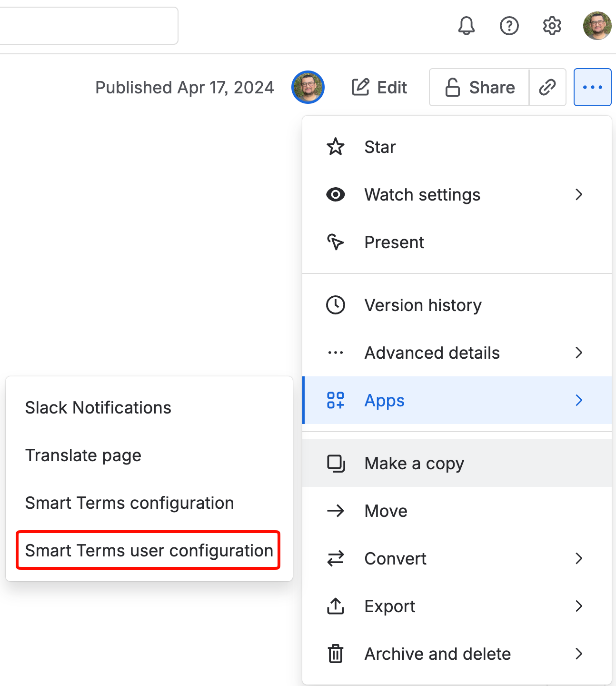Image resolution: width=616 pixels, height=686 pixels.
Task: Expand Watch settings submenu arrow
Action: coord(578,194)
